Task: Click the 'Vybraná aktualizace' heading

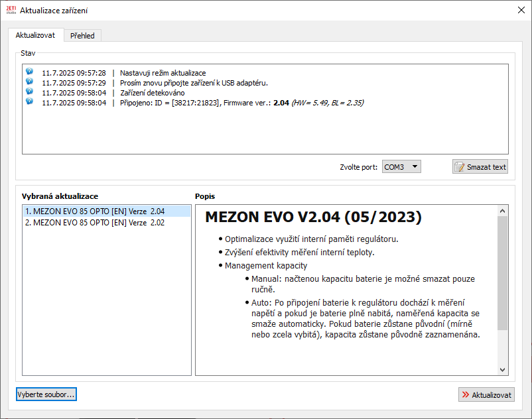Action: pyautogui.click(x=60, y=196)
